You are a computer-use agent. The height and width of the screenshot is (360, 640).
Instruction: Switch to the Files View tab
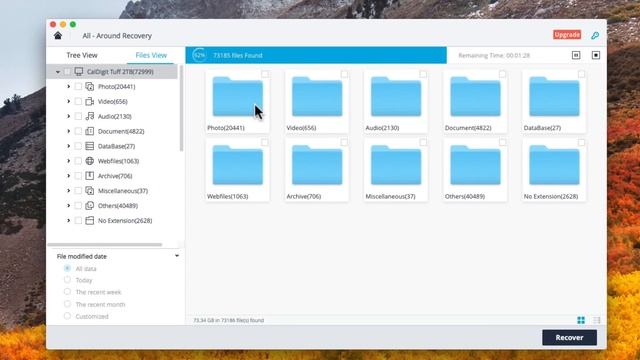pyautogui.click(x=151, y=55)
